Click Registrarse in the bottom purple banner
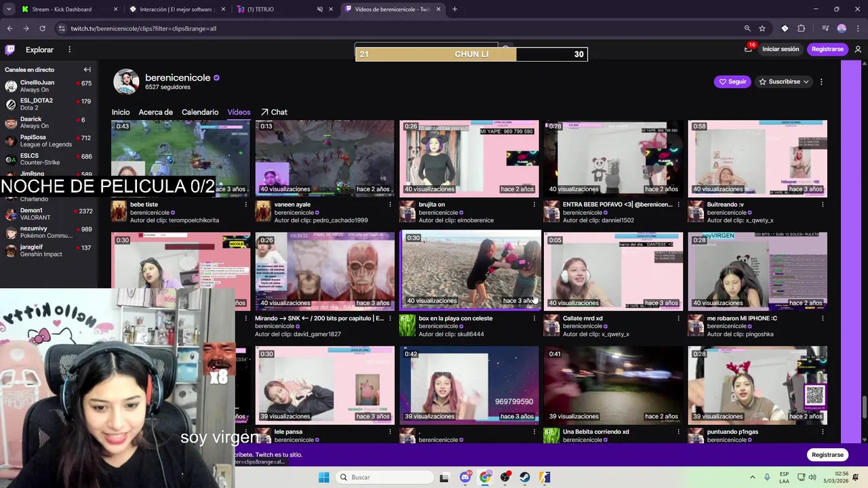 point(827,455)
